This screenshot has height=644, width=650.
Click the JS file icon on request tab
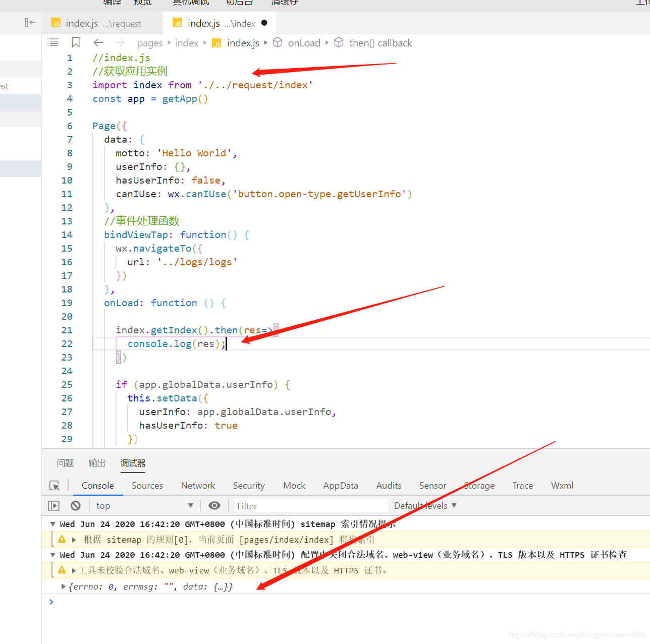coord(56,23)
